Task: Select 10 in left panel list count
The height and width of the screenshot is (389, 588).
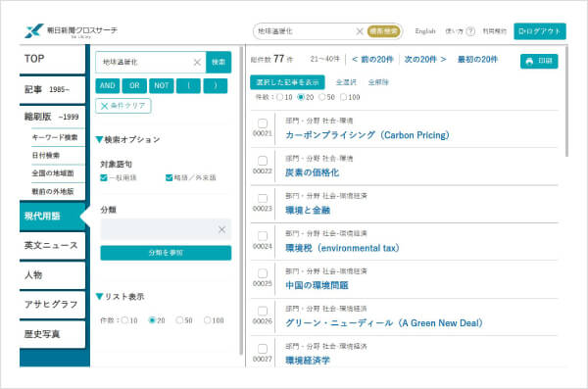Action: pyautogui.click(x=124, y=320)
